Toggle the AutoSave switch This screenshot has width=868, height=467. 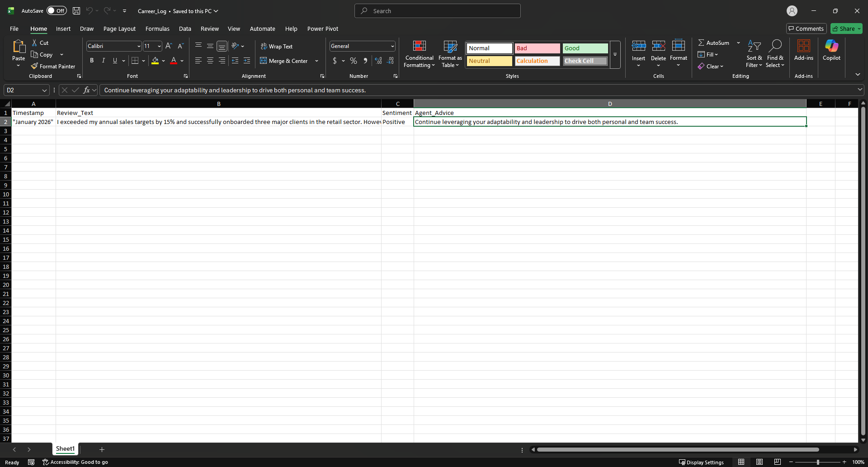pyautogui.click(x=57, y=11)
